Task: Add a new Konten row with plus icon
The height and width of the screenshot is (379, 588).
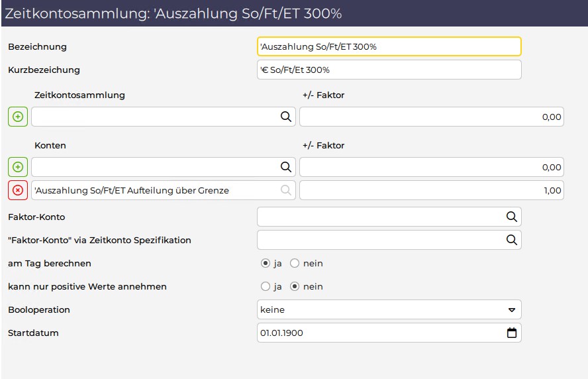Action: tap(18, 167)
